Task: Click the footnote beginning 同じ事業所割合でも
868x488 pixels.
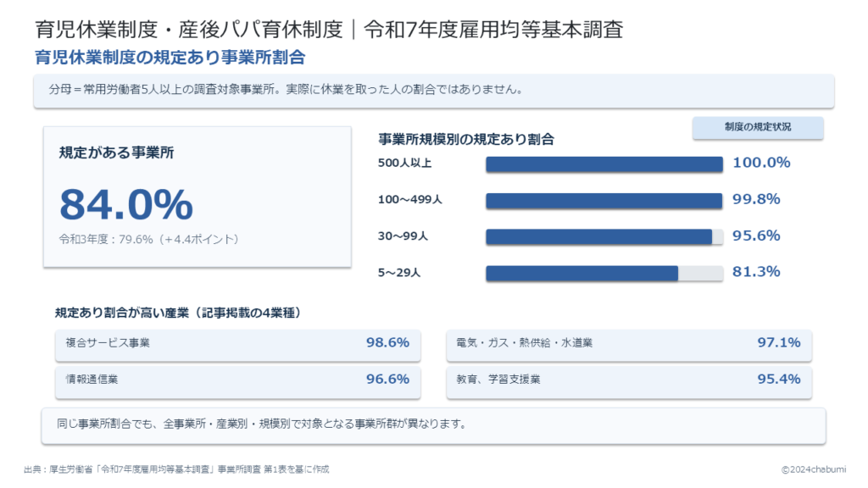Action: 261,424
